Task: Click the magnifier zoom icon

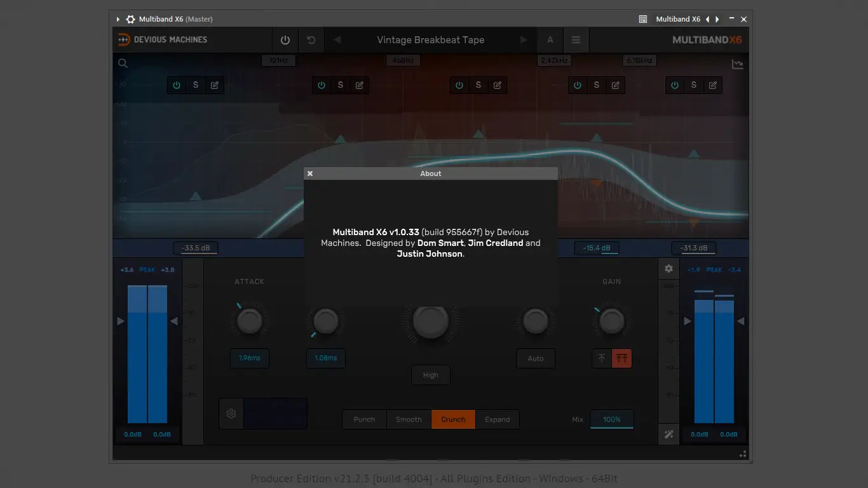Action: pyautogui.click(x=123, y=63)
